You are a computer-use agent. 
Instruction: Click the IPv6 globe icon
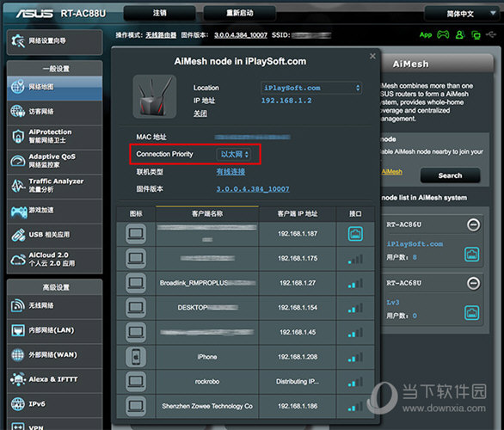pyautogui.click(x=18, y=404)
